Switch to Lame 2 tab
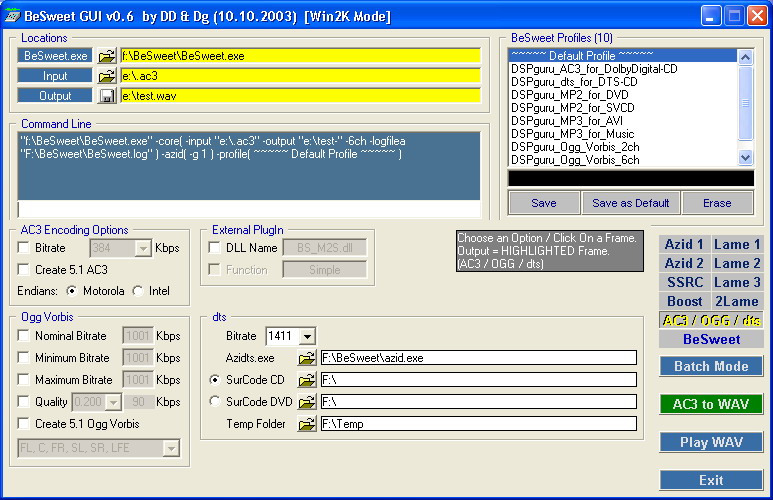 pyautogui.click(x=737, y=263)
